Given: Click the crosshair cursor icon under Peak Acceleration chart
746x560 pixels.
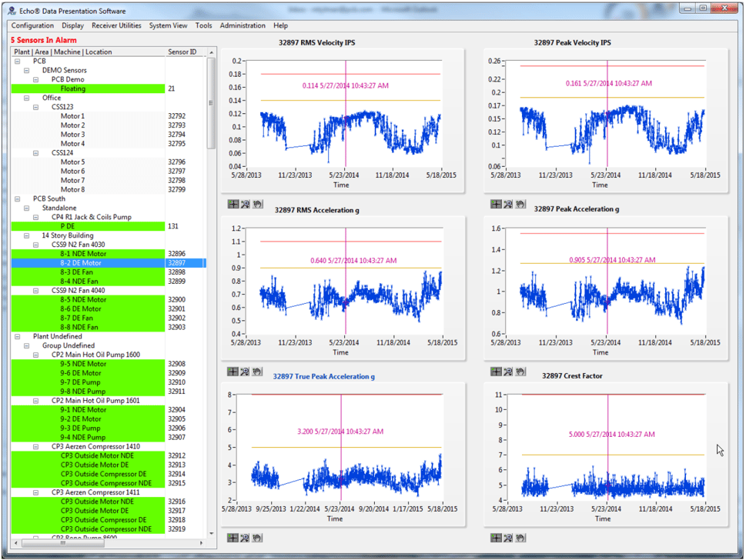Looking at the screenshot, I should point(497,372).
